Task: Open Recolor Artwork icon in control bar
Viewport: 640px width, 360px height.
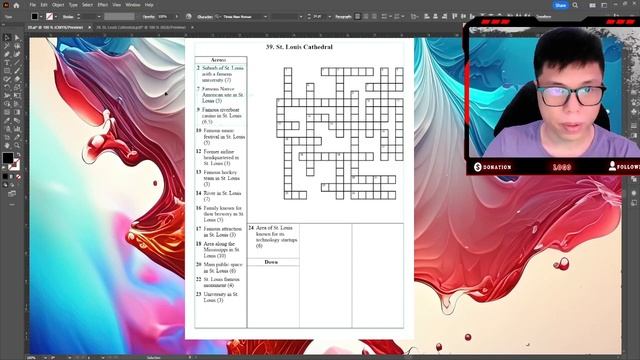Action: [x=189, y=17]
